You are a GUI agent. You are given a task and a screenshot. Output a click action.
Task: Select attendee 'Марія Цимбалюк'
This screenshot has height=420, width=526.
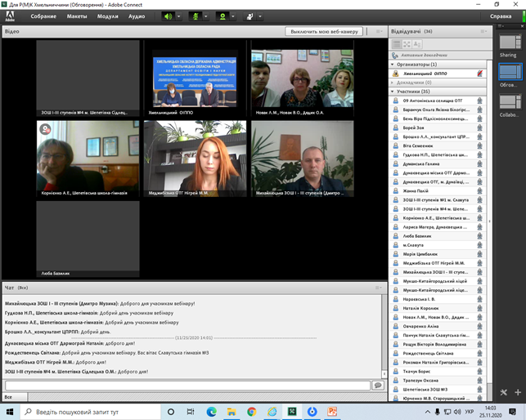point(438,254)
